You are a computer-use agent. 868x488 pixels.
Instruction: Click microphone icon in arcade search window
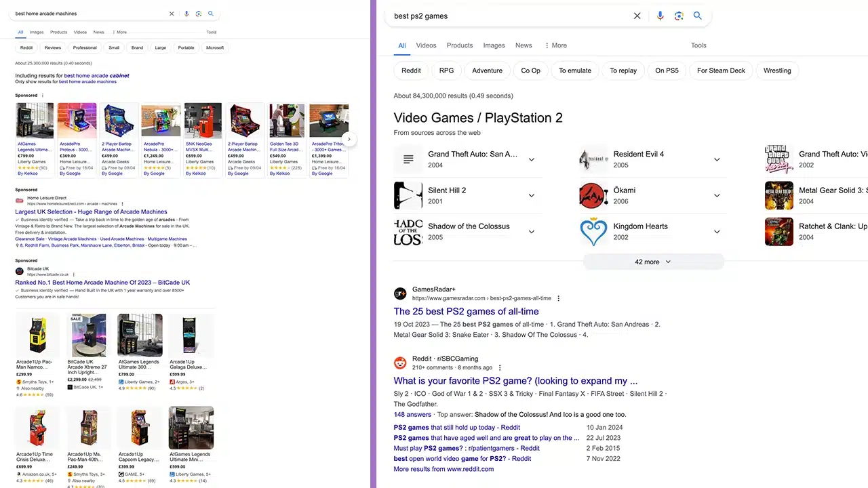coord(186,14)
